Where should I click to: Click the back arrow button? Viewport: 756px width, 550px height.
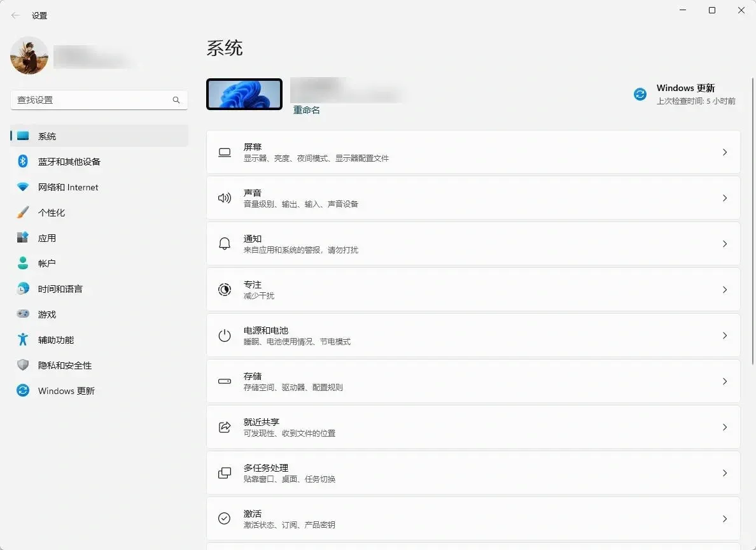coord(15,15)
